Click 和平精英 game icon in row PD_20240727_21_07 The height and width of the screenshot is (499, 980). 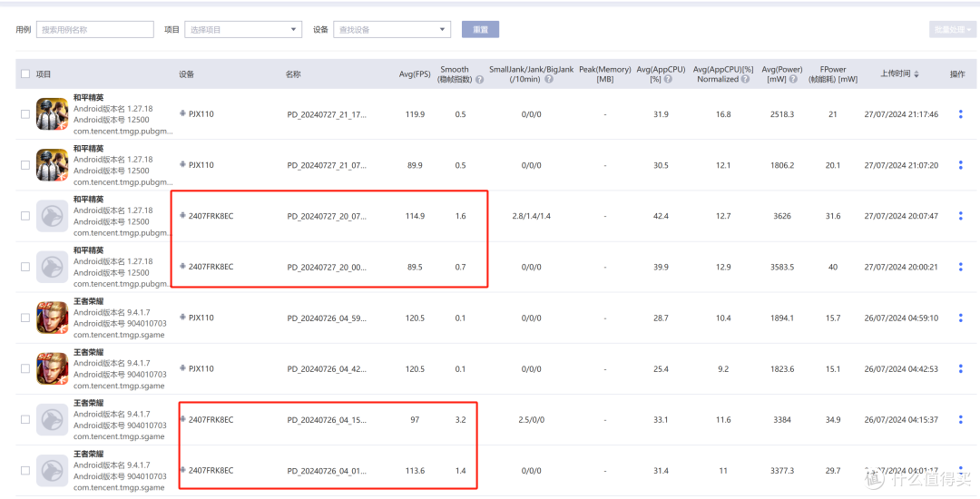[x=52, y=165]
